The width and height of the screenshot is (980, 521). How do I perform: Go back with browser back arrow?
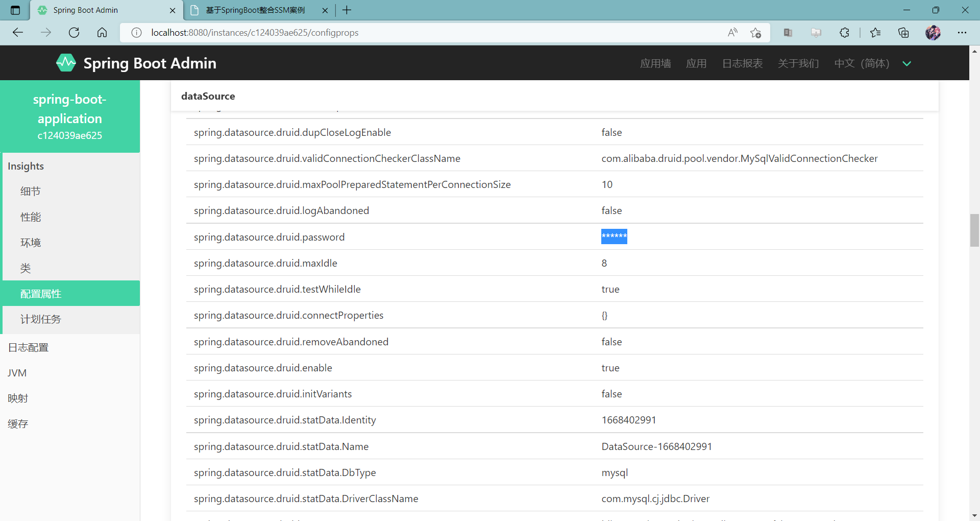pyautogui.click(x=18, y=33)
